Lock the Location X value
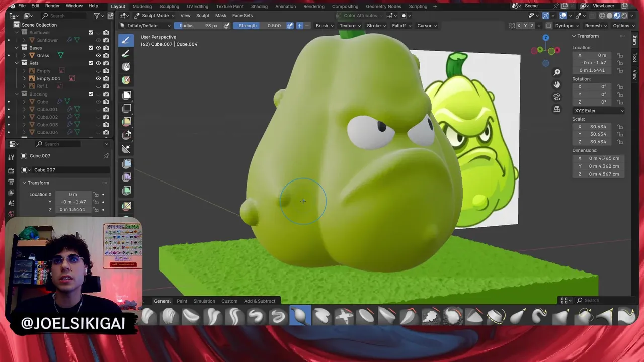Screen dimensions: 644x362 tap(620, 55)
